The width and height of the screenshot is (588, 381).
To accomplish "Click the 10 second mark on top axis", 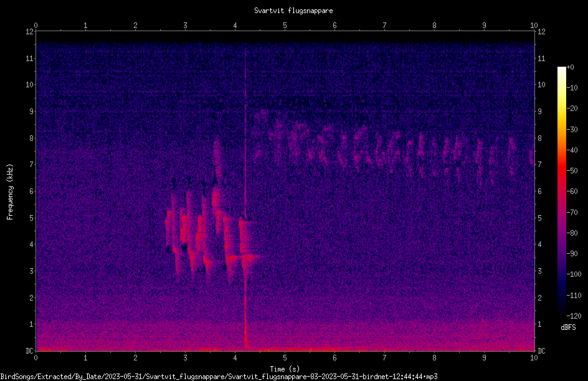I will pyautogui.click(x=534, y=25).
